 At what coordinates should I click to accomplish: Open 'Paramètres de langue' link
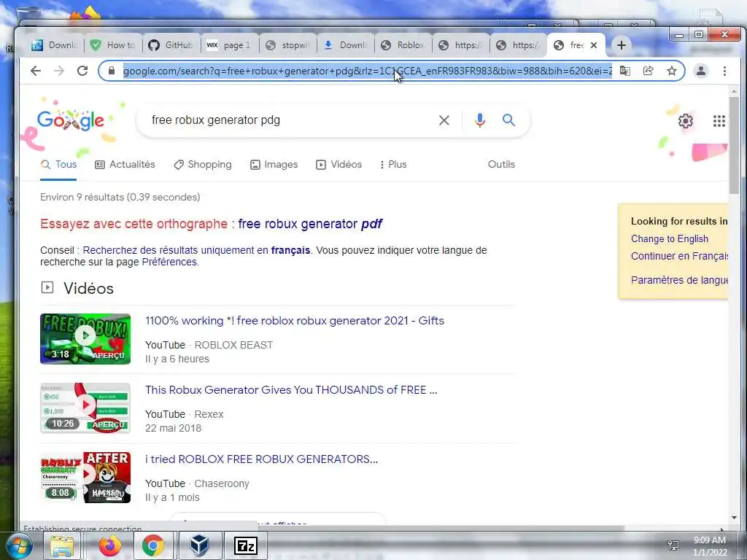tap(679, 280)
